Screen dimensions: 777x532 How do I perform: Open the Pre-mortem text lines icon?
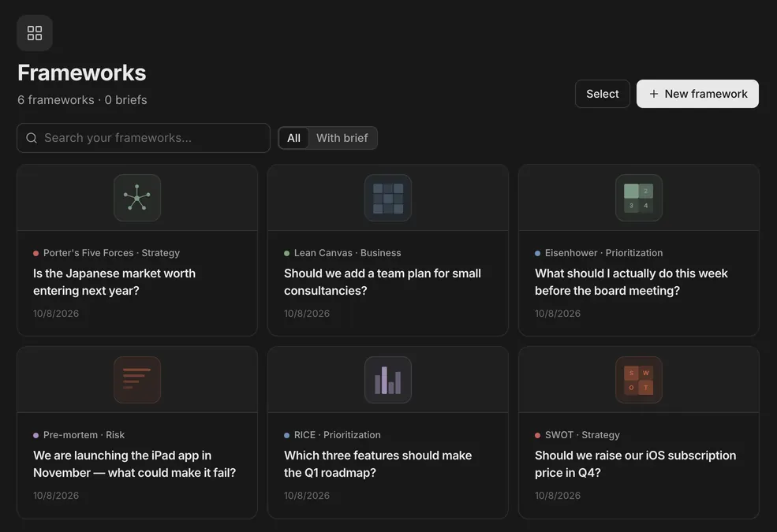pyautogui.click(x=137, y=380)
